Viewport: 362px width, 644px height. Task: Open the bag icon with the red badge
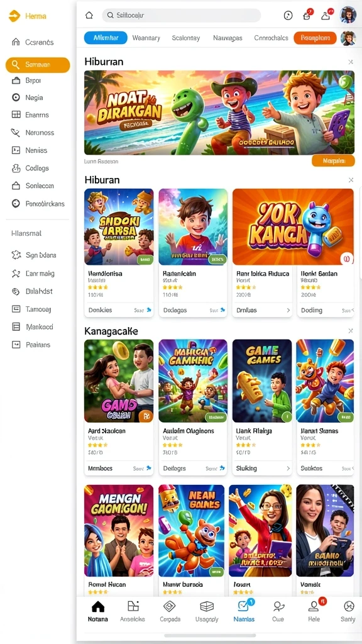(307, 15)
